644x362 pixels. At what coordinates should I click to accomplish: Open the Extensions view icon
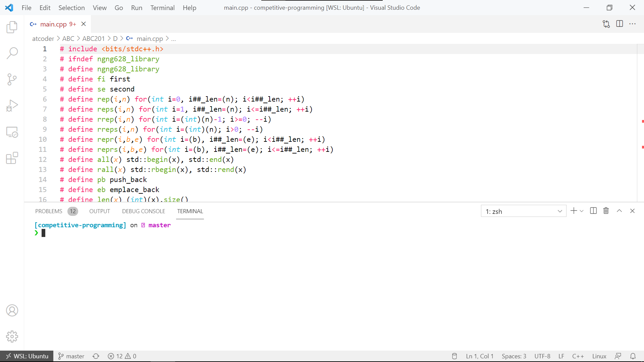click(x=12, y=158)
